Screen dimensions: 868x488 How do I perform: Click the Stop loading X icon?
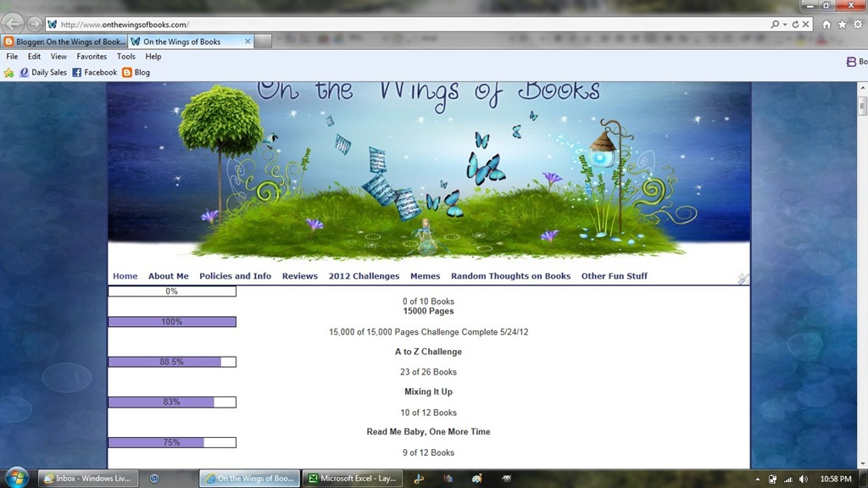pos(806,25)
